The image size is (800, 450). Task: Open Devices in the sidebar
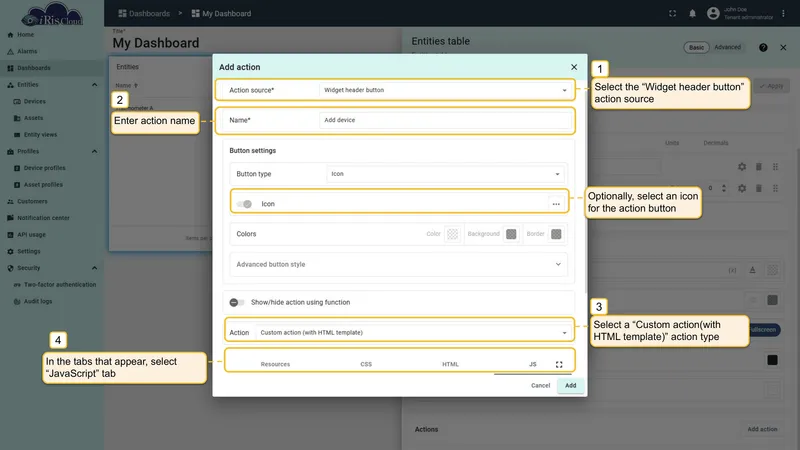(x=34, y=102)
